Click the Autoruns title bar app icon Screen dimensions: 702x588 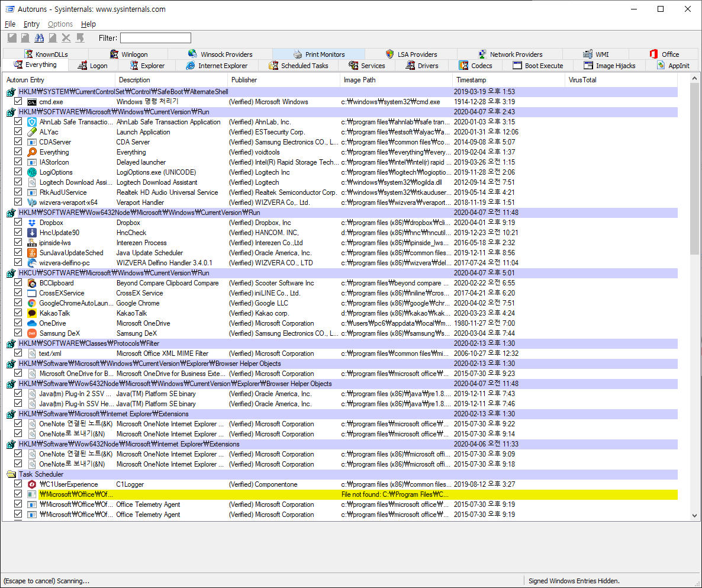coord(10,9)
